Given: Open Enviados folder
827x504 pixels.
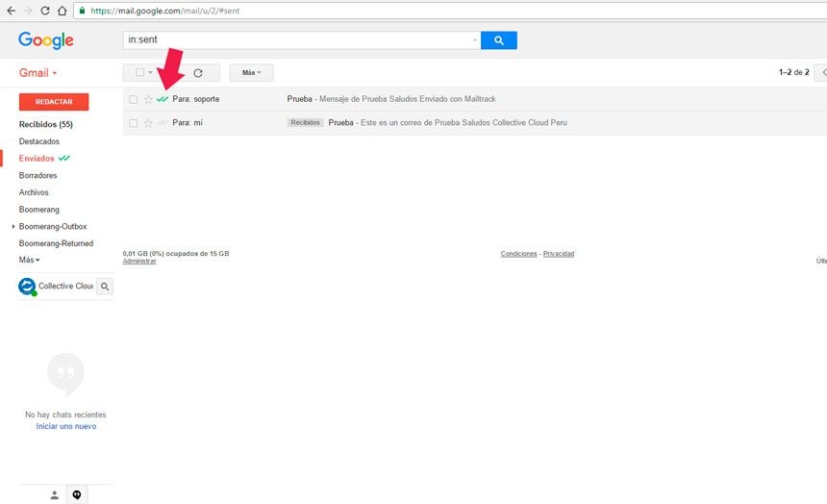Looking at the screenshot, I should pyautogui.click(x=37, y=159).
